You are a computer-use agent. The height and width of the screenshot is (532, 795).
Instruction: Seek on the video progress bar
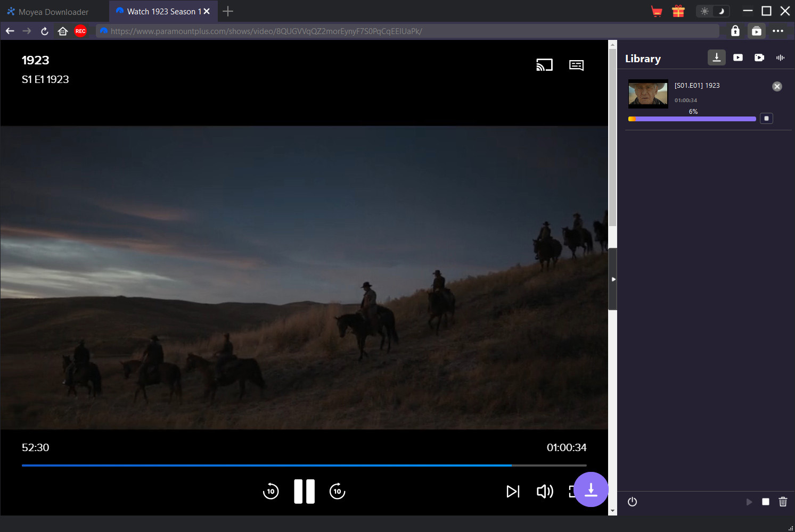coord(304,465)
